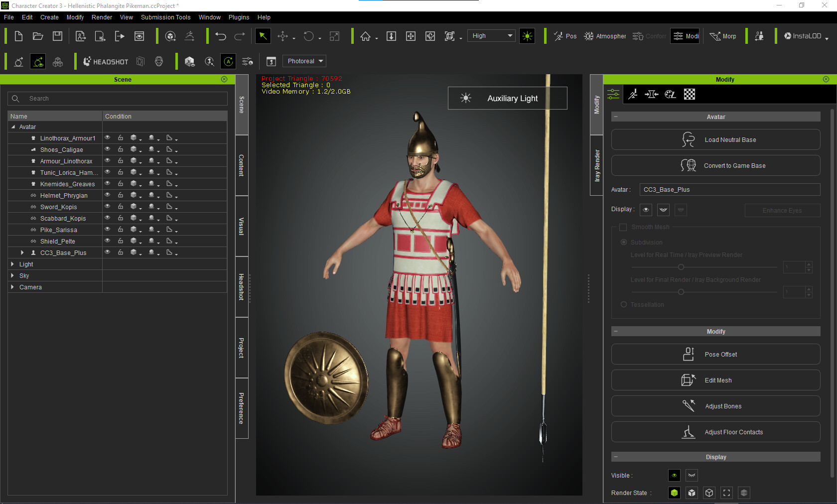837x504 pixels.
Task: Toggle the lock on Sword_Kopis
Action: pos(120,207)
